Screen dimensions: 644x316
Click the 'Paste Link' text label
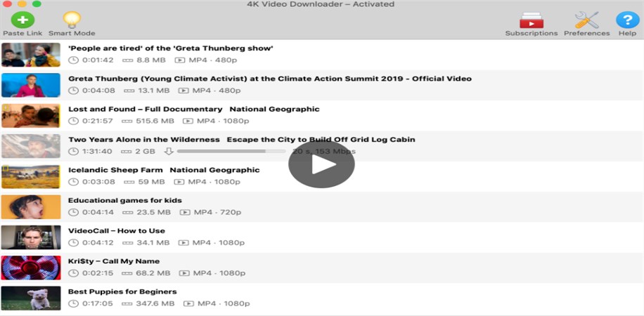click(22, 33)
